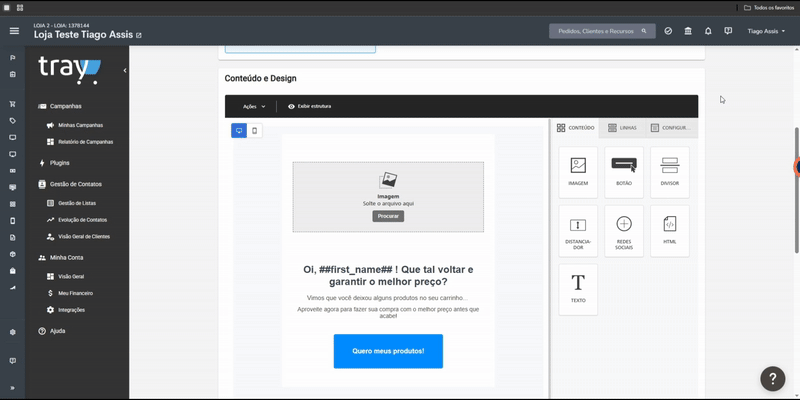Click the shopping bag icon in narrow sidebar
Image resolution: width=800 pixels, height=400 pixels.
click(13, 271)
